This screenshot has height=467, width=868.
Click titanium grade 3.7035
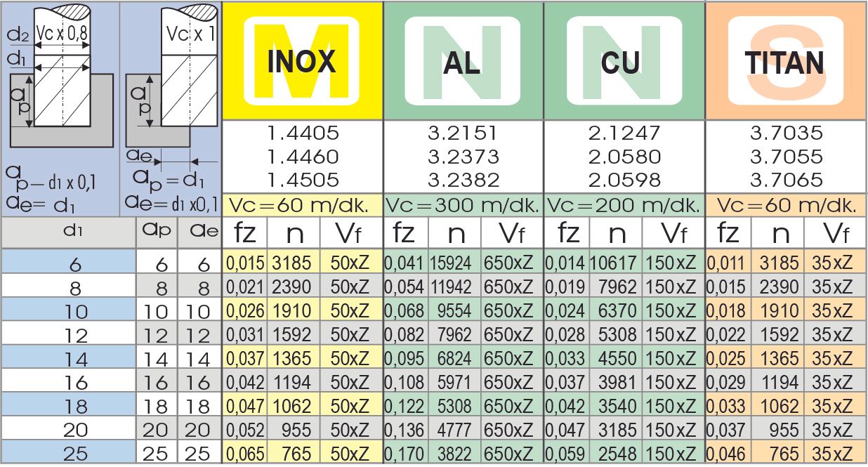pyautogui.click(x=786, y=133)
